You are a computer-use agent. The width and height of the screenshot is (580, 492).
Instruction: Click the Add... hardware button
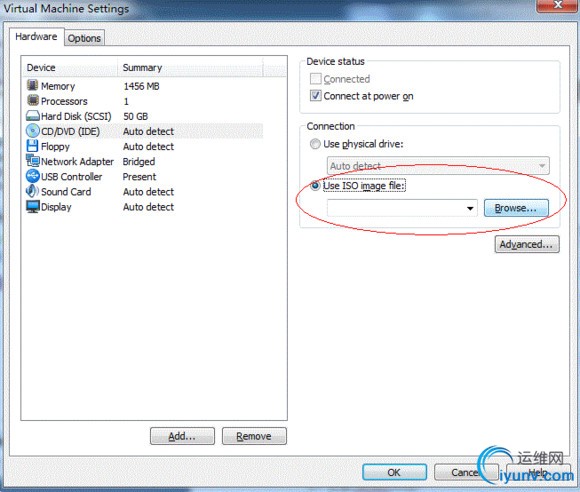[x=182, y=436]
